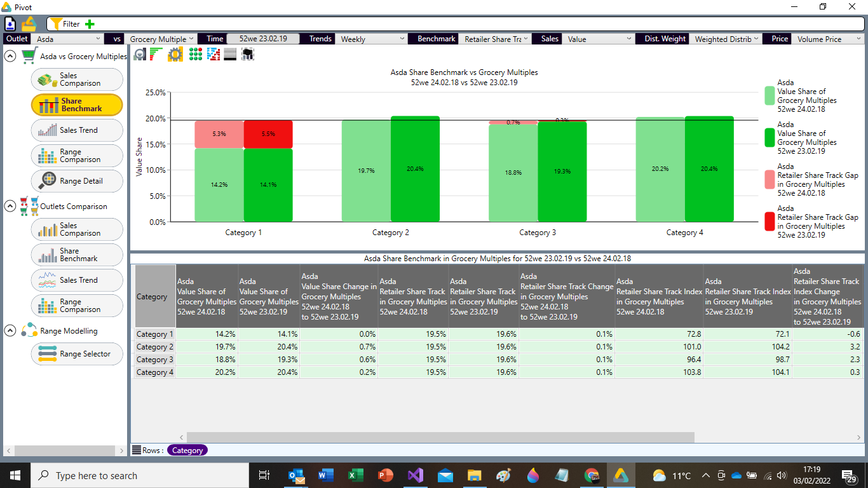Image resolution: width=868 pixels, height=488 pixels.
Task: Click the download/save icon in the top-left toolbar
Action: 10,24
